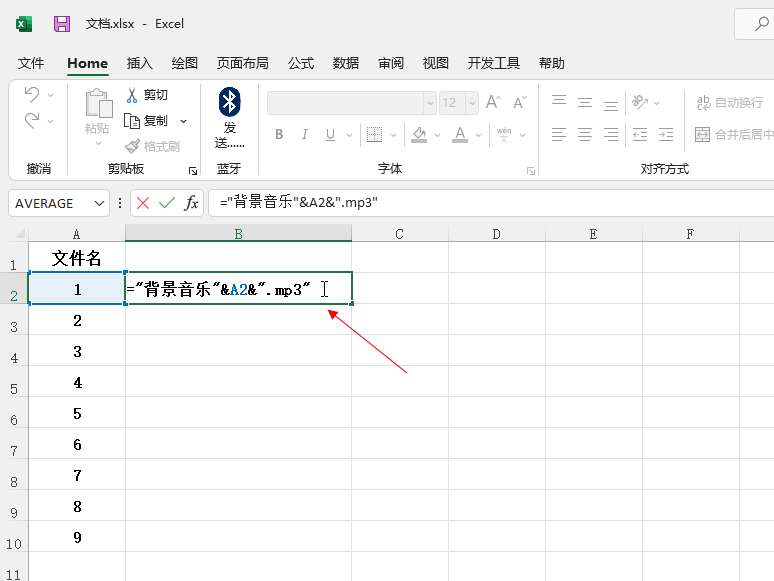
Task: Click the Paste clipboard icon
Action: (99, 103)
